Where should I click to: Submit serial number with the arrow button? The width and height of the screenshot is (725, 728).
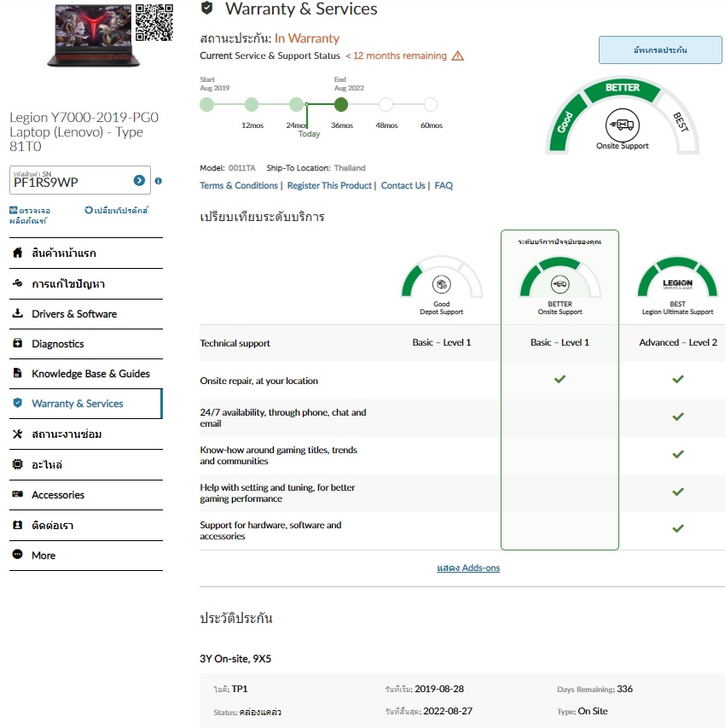click(139, 180)
